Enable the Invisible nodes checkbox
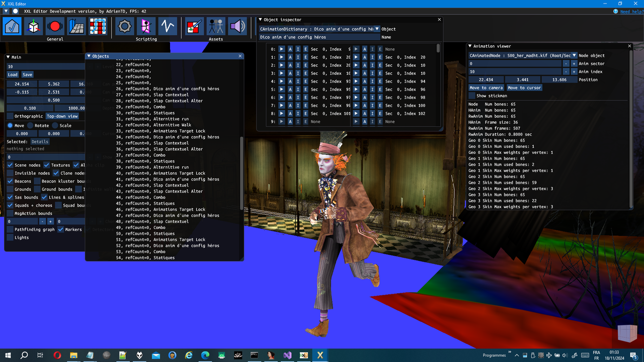Viewport: 644px width, 362px height. (10, 173)
